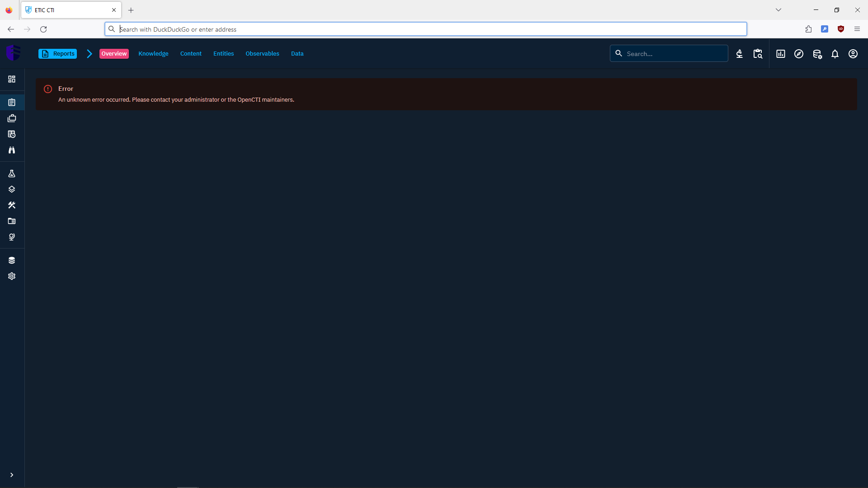Go back to Reports via the breadcrumb
Viewport: 868px width, 488px height.
click(57, 53)
